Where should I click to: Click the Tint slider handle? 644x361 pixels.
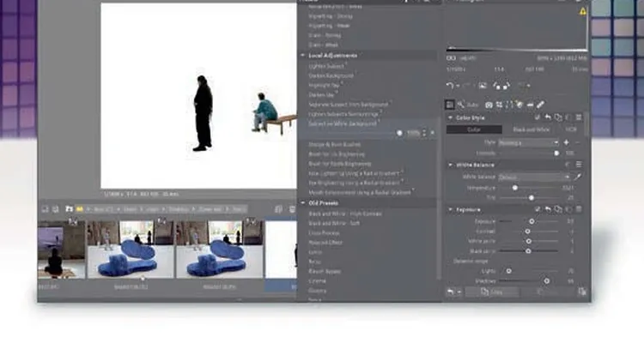tap(532, 198)
